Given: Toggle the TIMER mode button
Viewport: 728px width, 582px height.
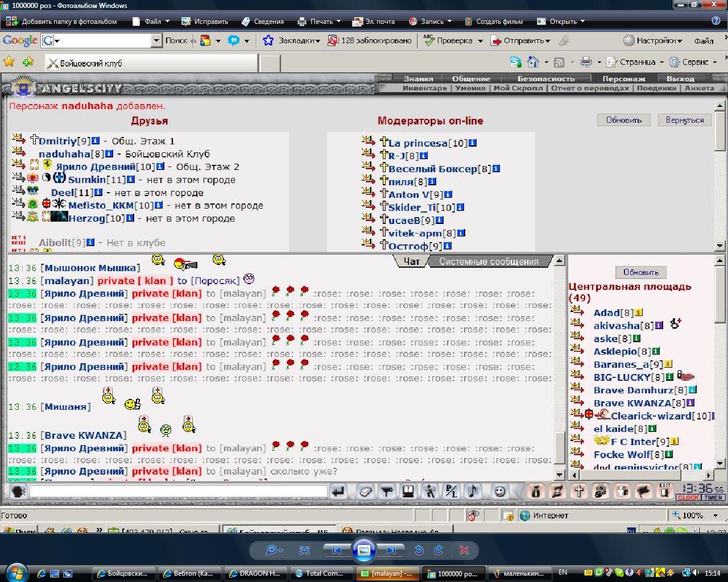Looking at the screenshot, I should (713, 497).
